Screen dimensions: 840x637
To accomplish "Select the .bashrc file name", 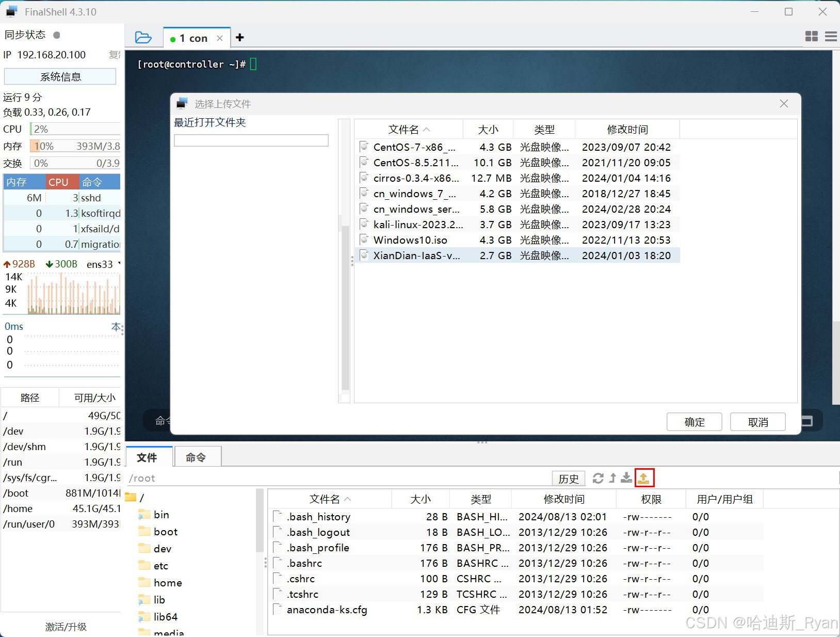I will coord(304,563).
